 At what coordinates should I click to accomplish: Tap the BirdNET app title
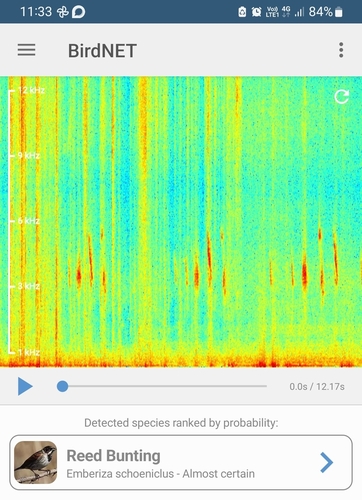click(102, 51)
